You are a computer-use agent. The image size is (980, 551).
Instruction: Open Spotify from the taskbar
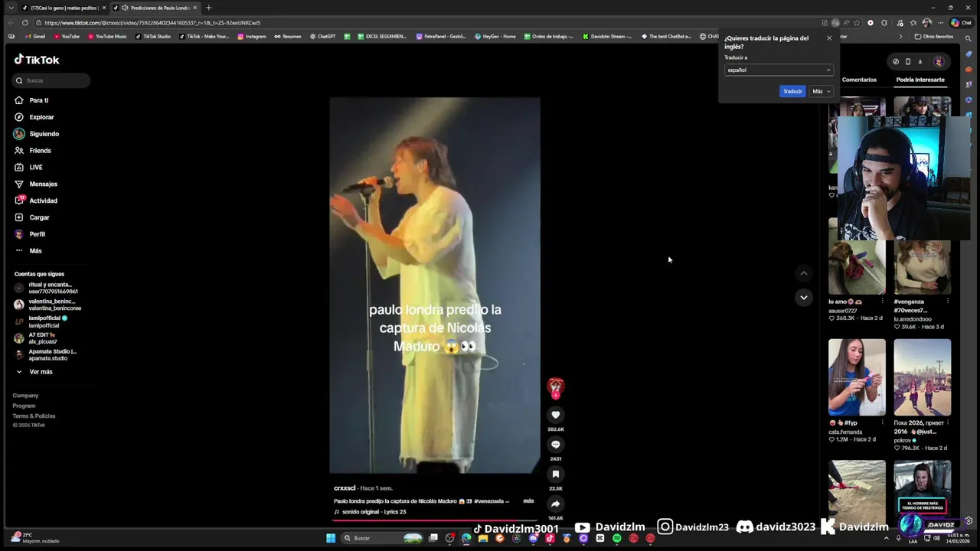(616, 538)
